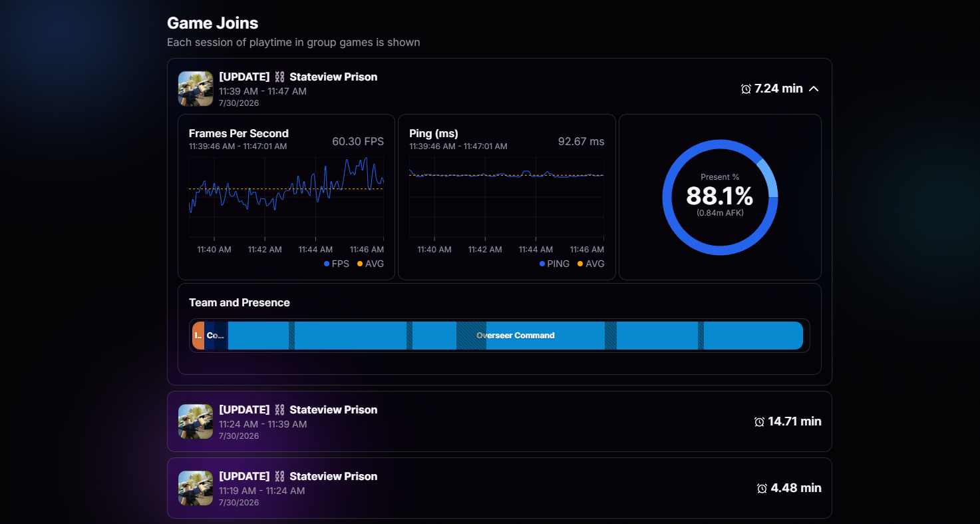Screen dimensions: 980x524
Task: Click the alarm clock icon beside 4.48 min
Action: click(x=762, y=488)
